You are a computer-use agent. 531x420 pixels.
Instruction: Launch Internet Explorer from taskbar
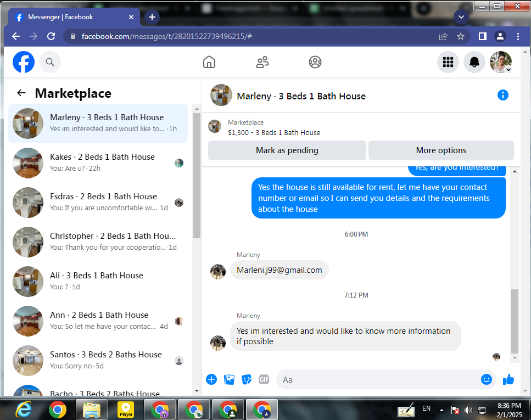[x=24, y=410]
